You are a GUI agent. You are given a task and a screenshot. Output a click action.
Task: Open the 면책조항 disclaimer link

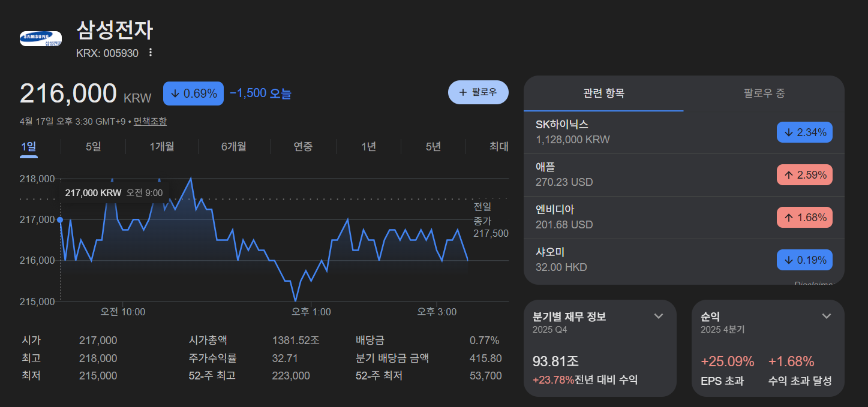(150, 121)
